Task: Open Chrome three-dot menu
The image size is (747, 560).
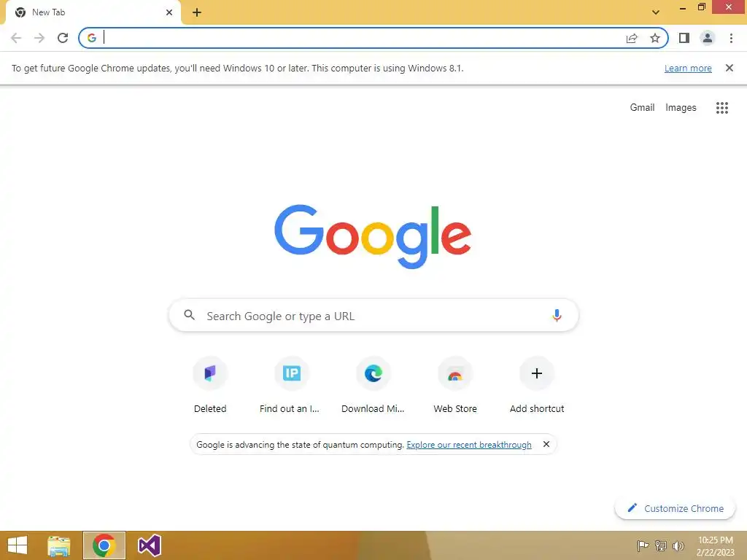Action: pyautogui.click(x=731, y=38)
